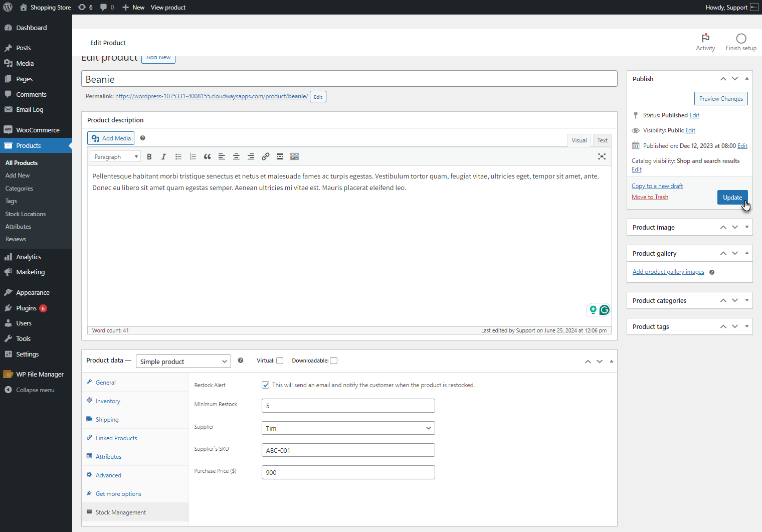Click the Insert/edit link icon
Viewport: 762px width, 532px height.
coord(266,157)
